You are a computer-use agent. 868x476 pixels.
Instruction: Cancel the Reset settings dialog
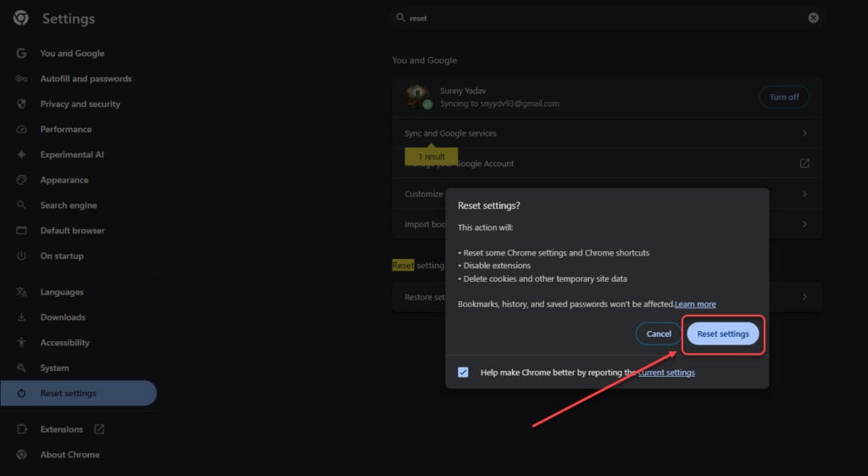659,333
